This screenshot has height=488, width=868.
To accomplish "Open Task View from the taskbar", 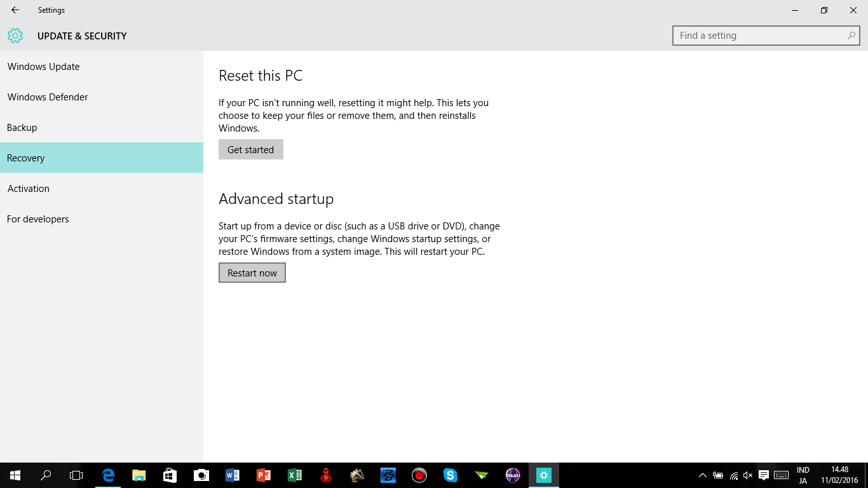I will pos(76,475).
